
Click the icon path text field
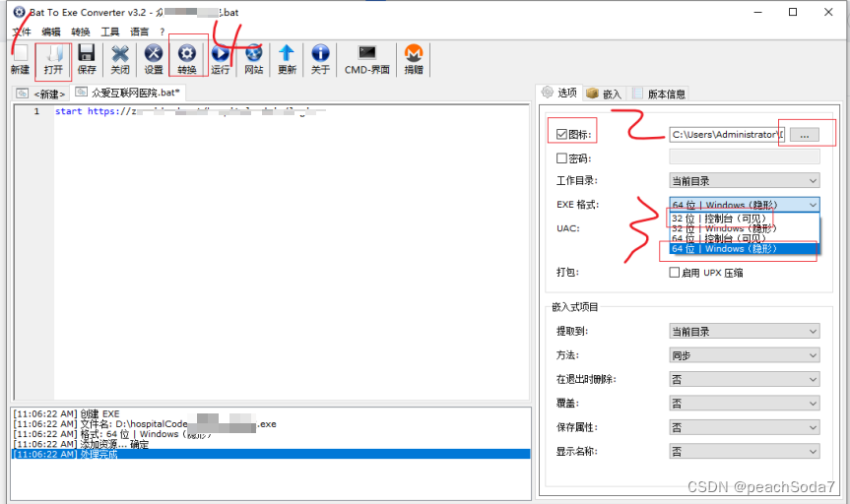click(727, 135)
